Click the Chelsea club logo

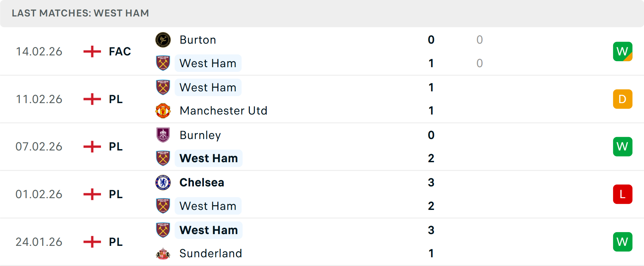[x=163, y=183]
